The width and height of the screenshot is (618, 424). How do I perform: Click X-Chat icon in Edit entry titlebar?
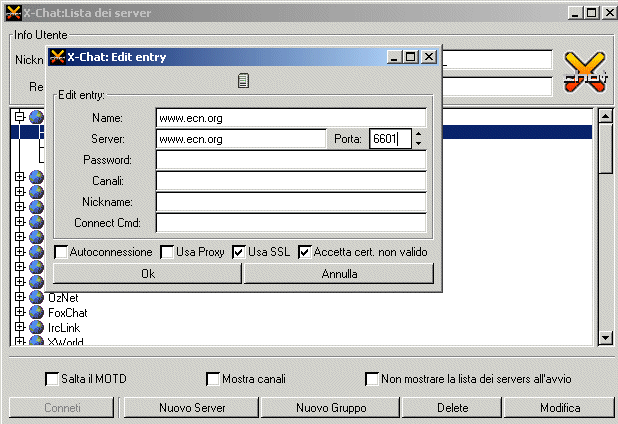click(57, 57)
